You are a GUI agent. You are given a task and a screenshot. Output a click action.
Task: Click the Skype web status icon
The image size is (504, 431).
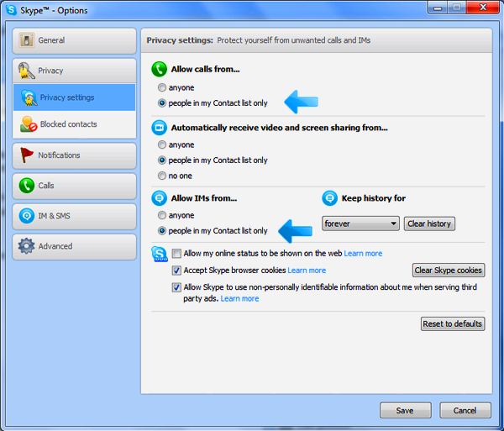click(160, 254)
